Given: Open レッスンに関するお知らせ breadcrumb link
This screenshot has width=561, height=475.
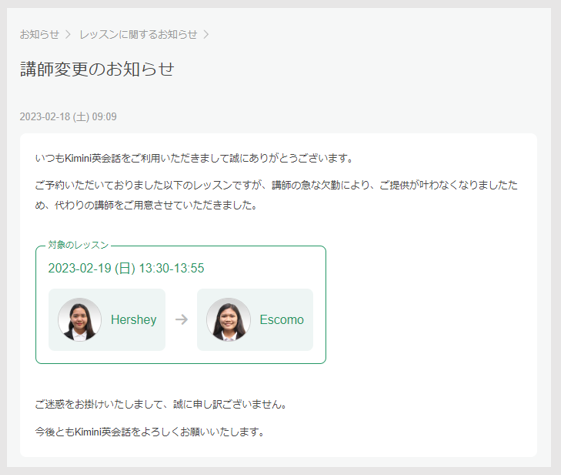Looking at the screenshot, I should click(x=138, y=34).
